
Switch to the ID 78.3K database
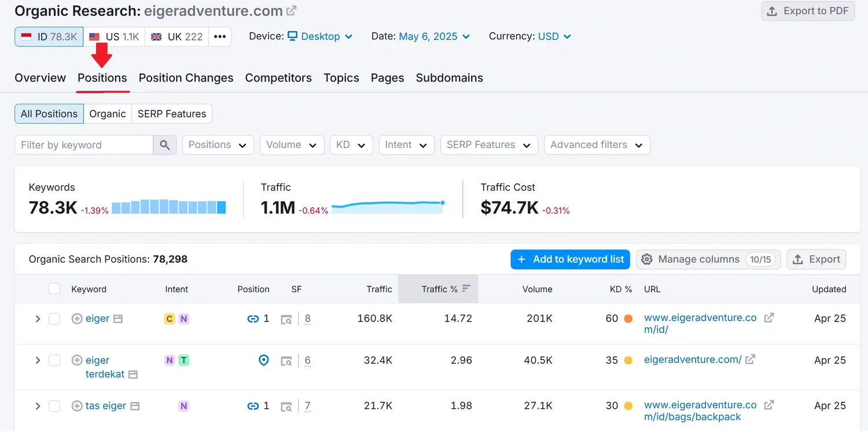(49, 36)
